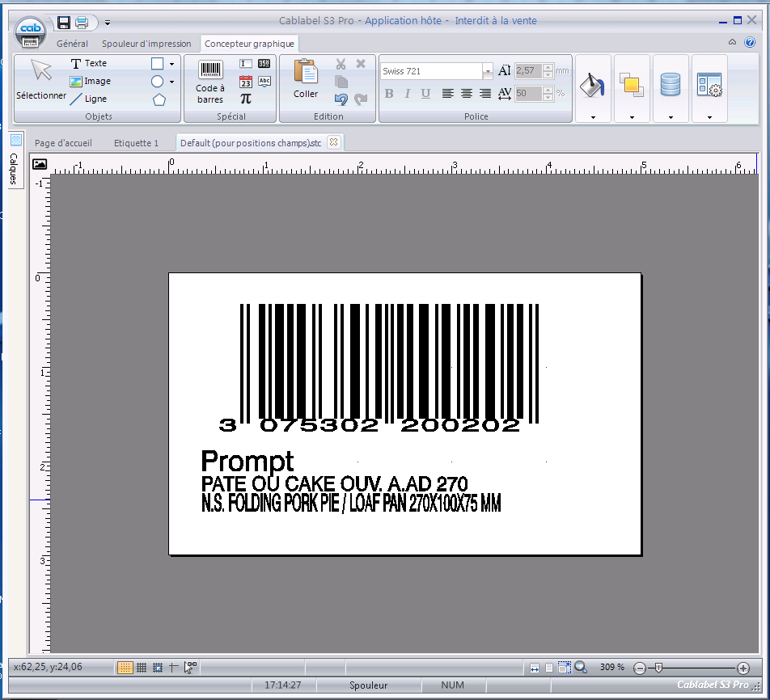770x700 pixels.
Task: Open the Calques side panel
Action: (x=14, y=160)
